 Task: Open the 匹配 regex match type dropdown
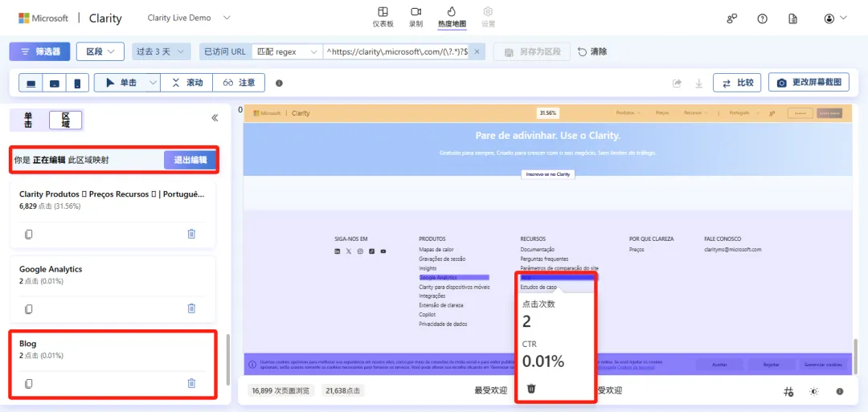287,51
